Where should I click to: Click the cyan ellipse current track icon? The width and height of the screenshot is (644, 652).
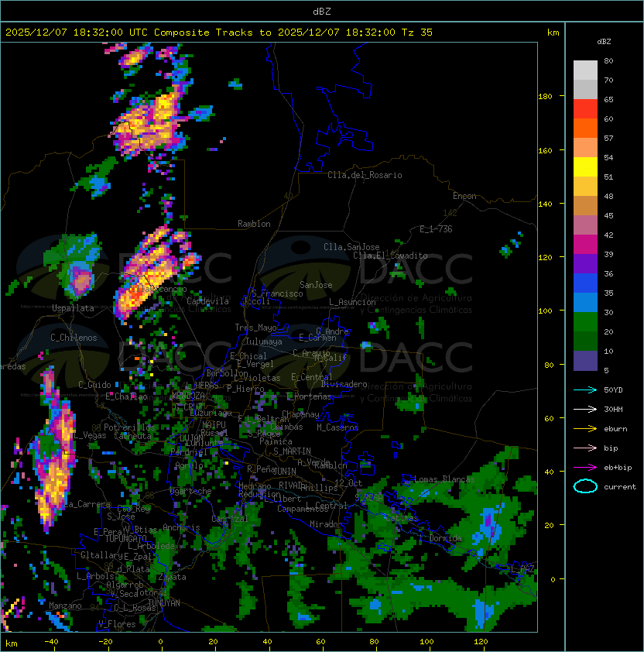coord(585,486)
